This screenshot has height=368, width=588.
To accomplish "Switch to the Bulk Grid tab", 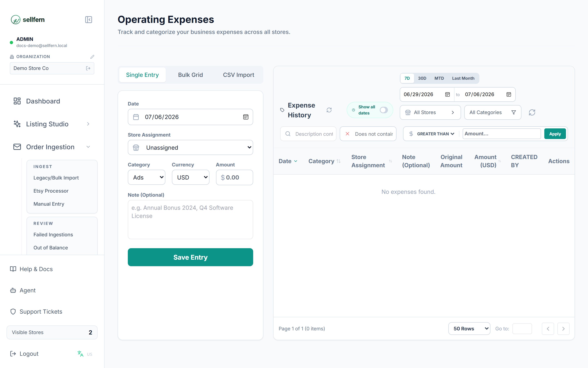I will (x=190, y=75).
